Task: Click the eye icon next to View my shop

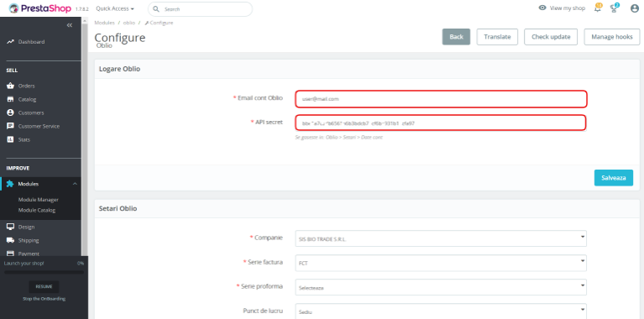Action: 542,8
